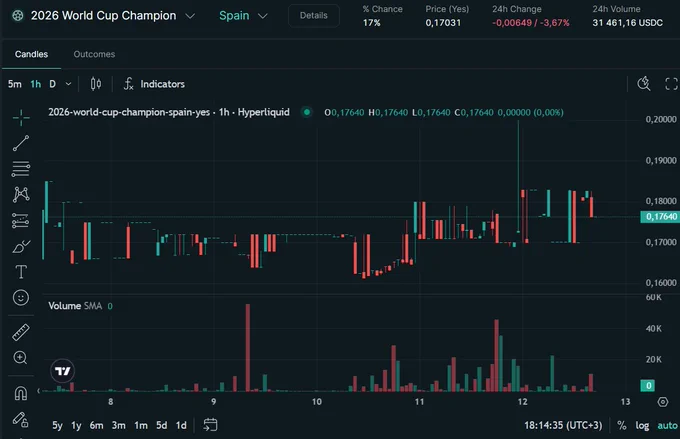Set the chart range to 1y
The width and height of the screenshot is (680, 439).
(76, 426)
